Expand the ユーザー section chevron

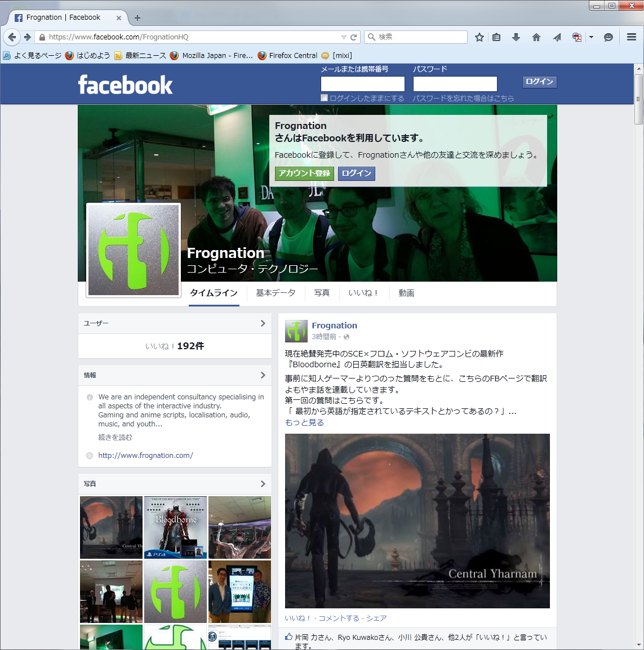[263, 323]
